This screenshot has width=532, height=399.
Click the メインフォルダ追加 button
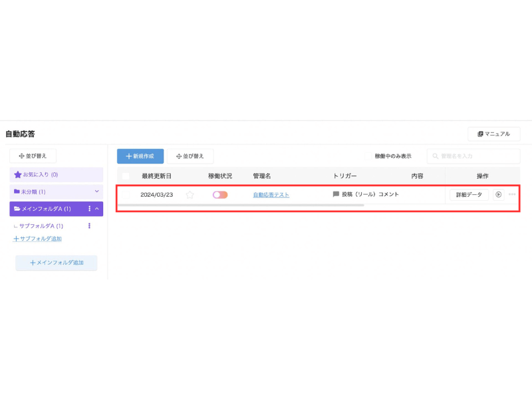click(57, 263)
